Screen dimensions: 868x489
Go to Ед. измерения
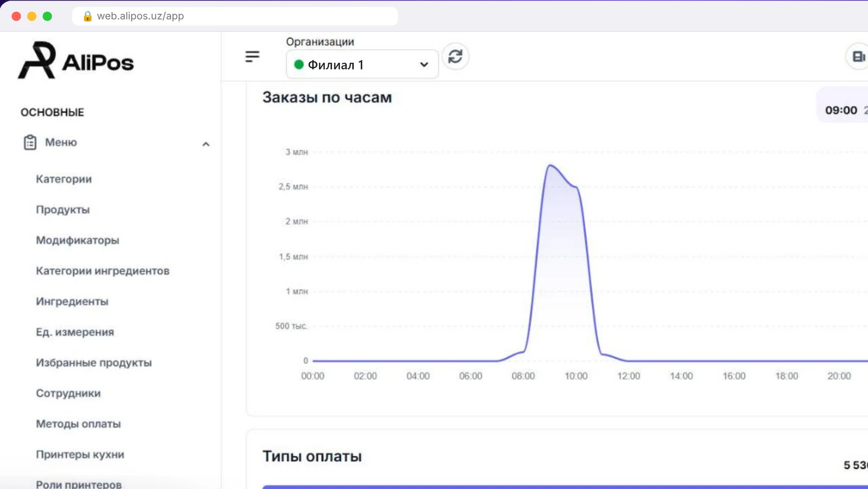tap(75, 332)
